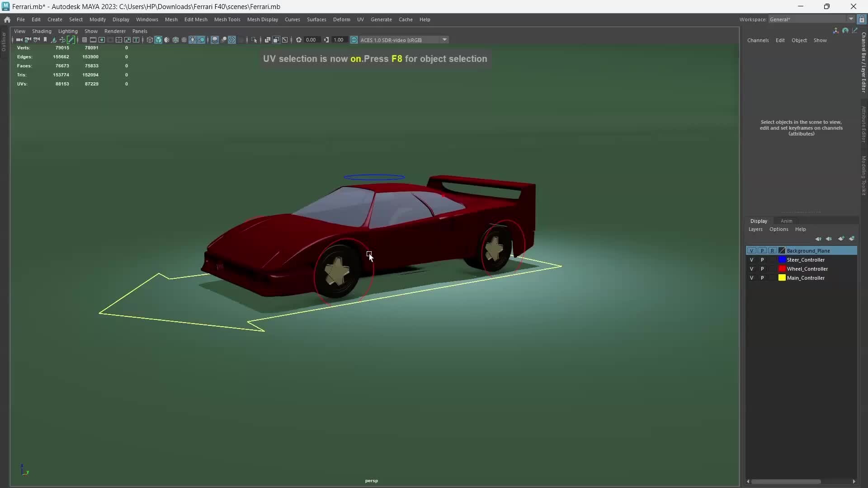Switch to the Anim layer tab

pyautogui.click(x=786, y=221)
